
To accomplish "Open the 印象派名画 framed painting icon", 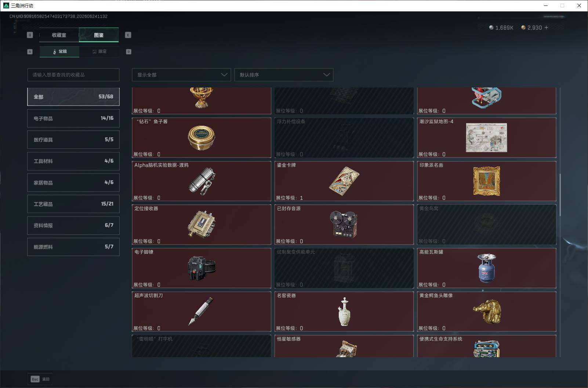I will (487, 181).
